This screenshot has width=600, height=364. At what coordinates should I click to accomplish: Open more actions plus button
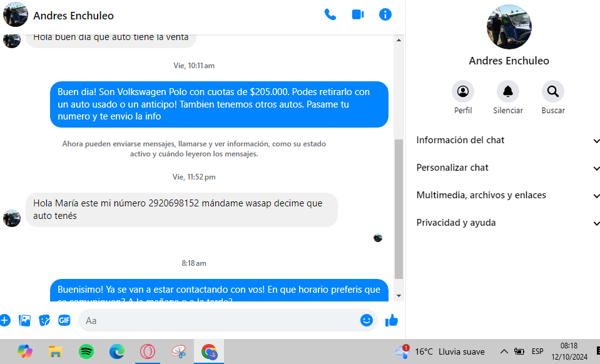coord(5,320)
